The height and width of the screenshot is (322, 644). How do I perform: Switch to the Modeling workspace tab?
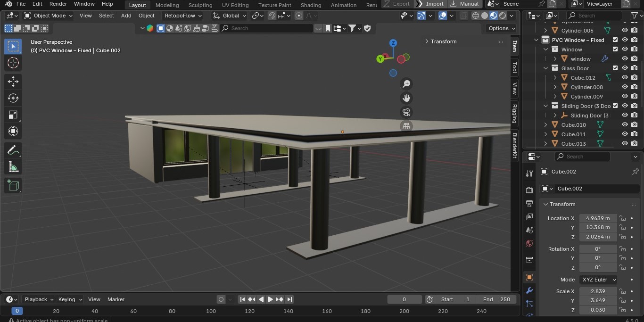167,5
